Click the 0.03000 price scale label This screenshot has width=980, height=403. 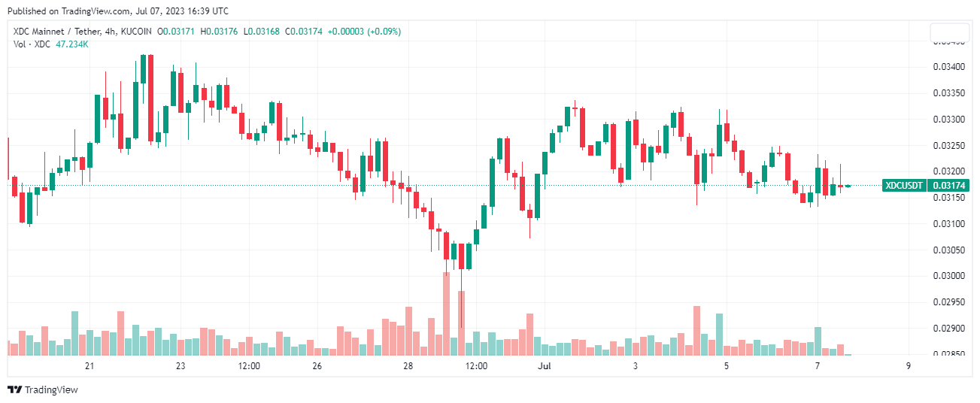click(x=948, y=276)
